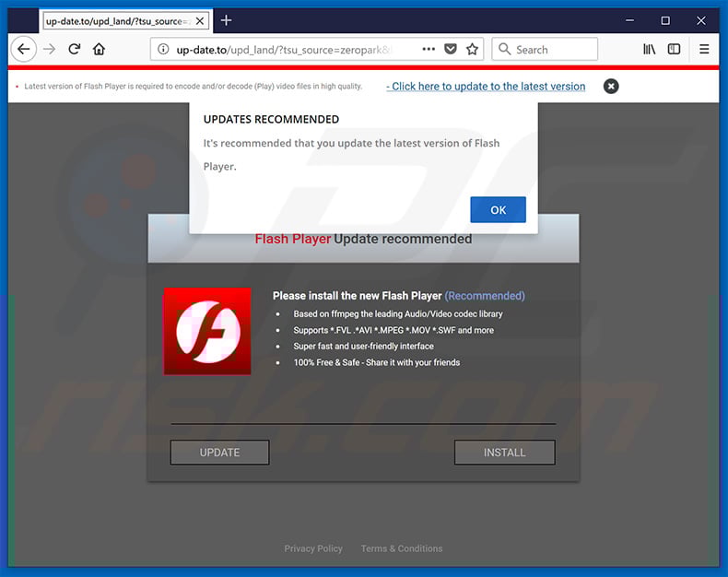Viewport: 728px width, 577px height.
Task: Focus the Search box
Action: click(545, 49)
